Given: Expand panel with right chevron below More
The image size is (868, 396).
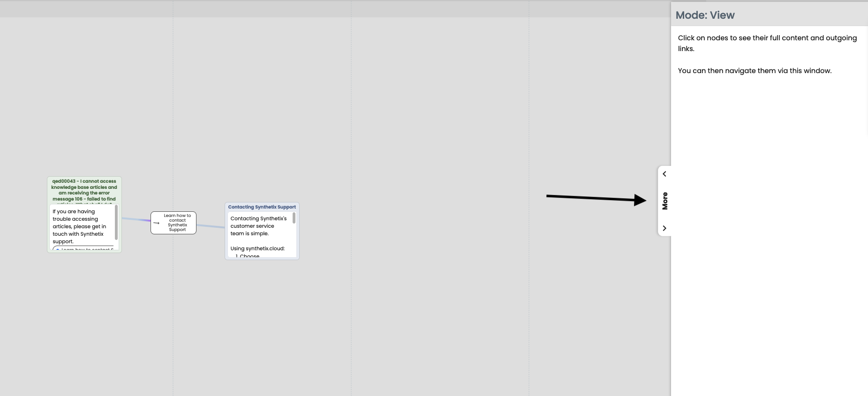Looking at the screenshot, I should tap(664, 228).
